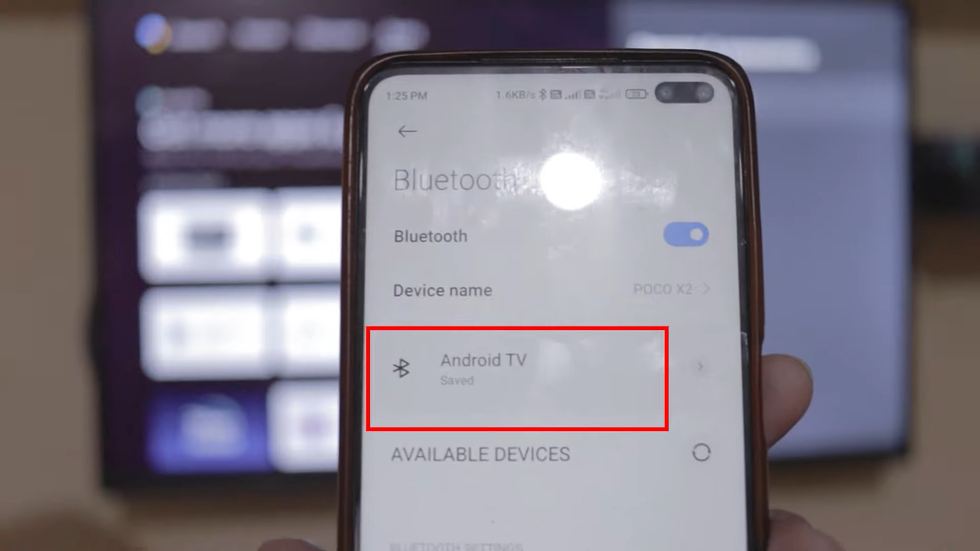Image resolution: width=980 pixels, height=551 pixels.
Task: Tap the back arrow to go back
Action: tap(407, 131)
